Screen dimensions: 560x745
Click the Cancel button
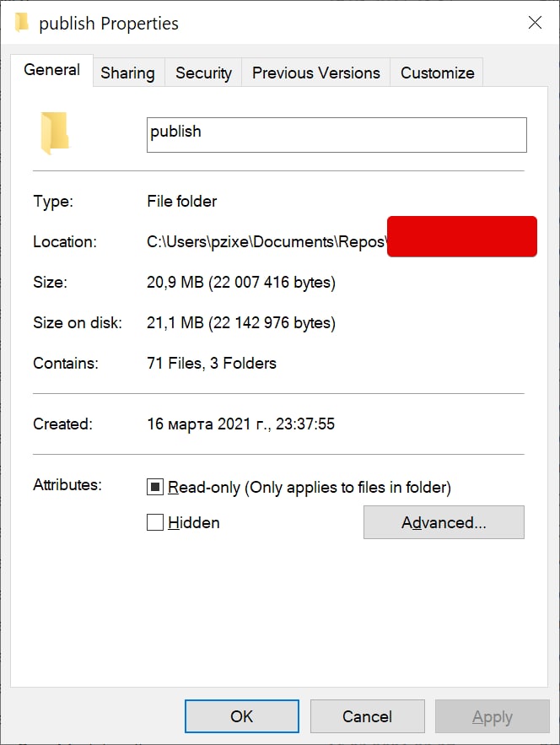[x=367, y=716]
